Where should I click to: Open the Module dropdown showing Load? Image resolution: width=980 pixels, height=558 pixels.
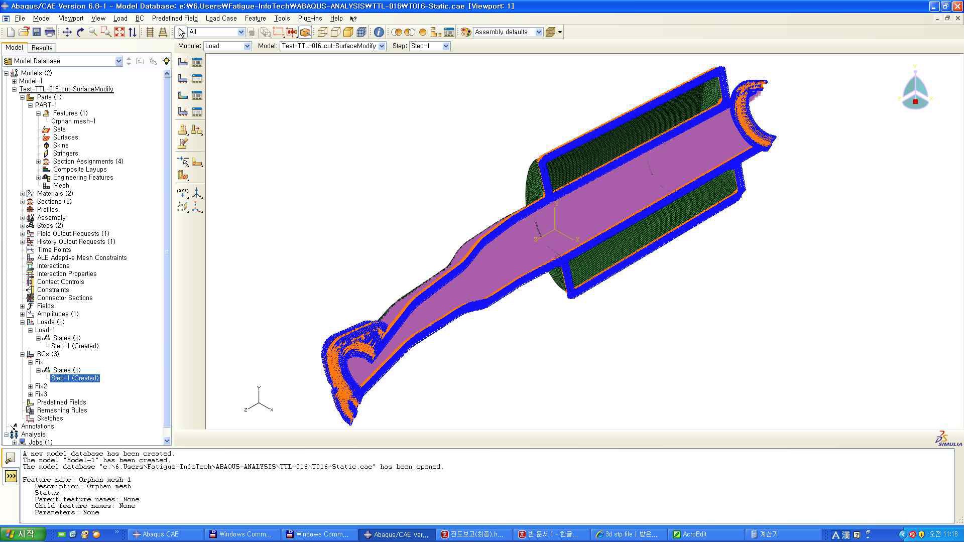tap(227, 46)
